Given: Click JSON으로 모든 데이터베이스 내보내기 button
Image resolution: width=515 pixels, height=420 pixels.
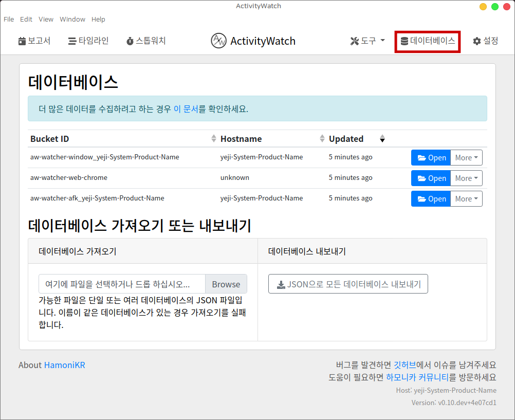Looking at the screenshot, I should 348,284.
